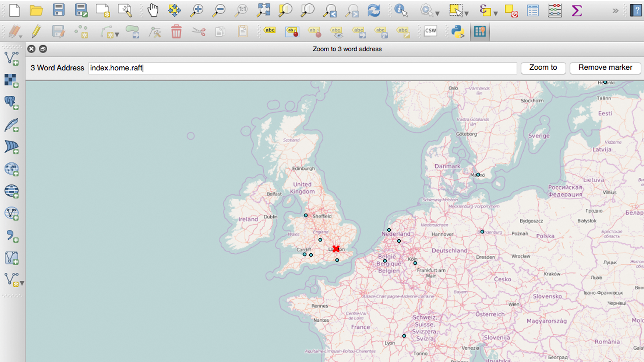The width and height of the screenshot is (644, 362).
Task: Click Add Raster Layer checkerboard icon
Action: point(12,80)
